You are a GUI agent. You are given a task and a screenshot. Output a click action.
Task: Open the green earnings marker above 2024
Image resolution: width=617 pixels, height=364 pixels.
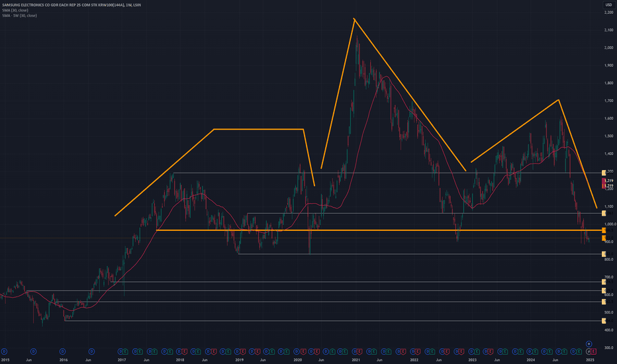coord(534,351)
